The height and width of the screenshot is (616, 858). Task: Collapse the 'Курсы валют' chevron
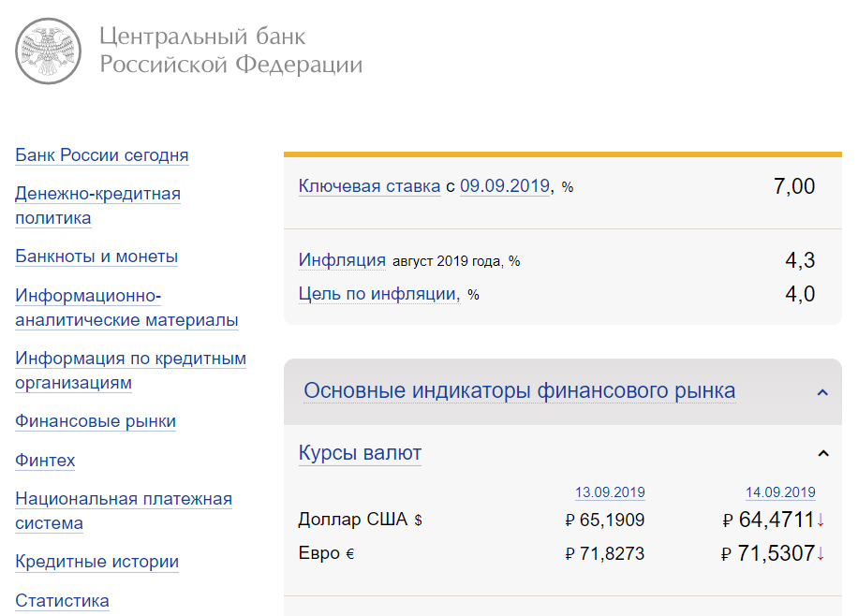coord(823,453)
